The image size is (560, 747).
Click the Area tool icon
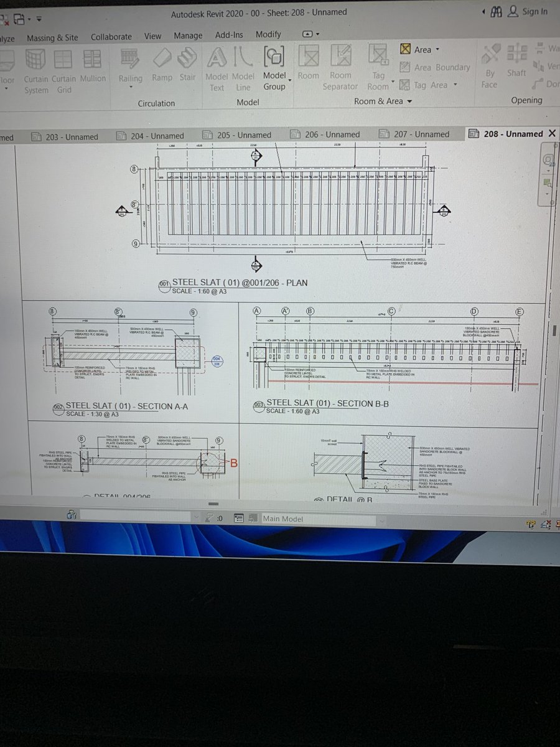(x=405, y=49)
